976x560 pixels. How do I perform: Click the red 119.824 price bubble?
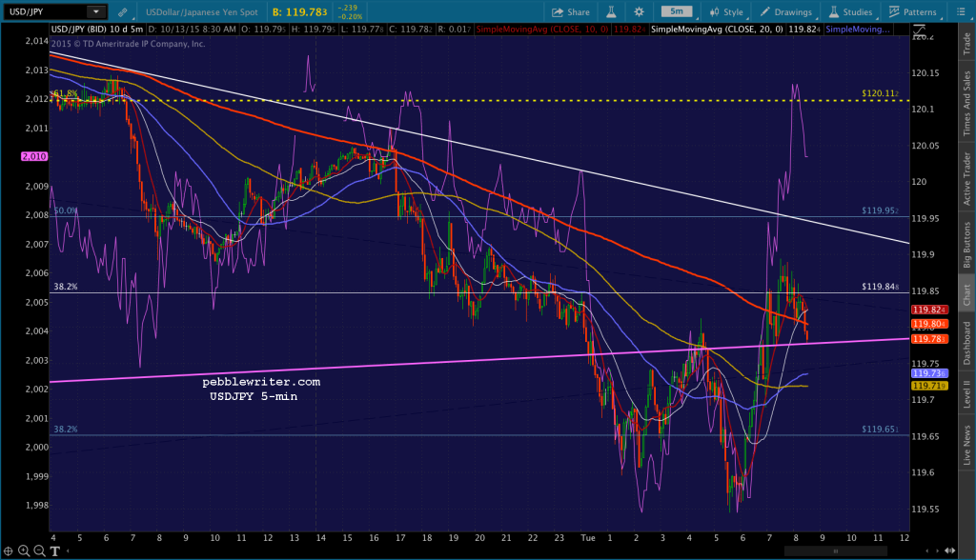pos(929,310)
